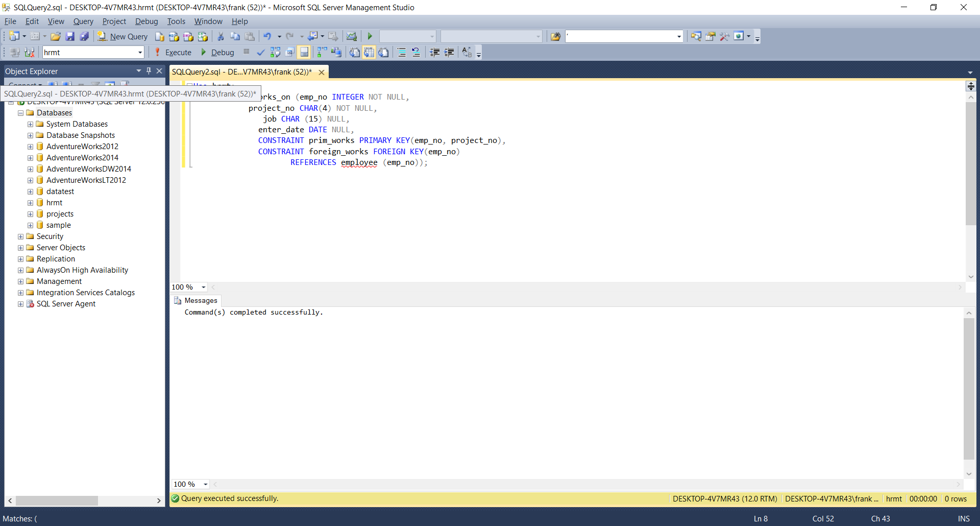Click the Analysis Services XMLA Query icon
This screenshot has width=980, height=526.
tap(203, 36)
